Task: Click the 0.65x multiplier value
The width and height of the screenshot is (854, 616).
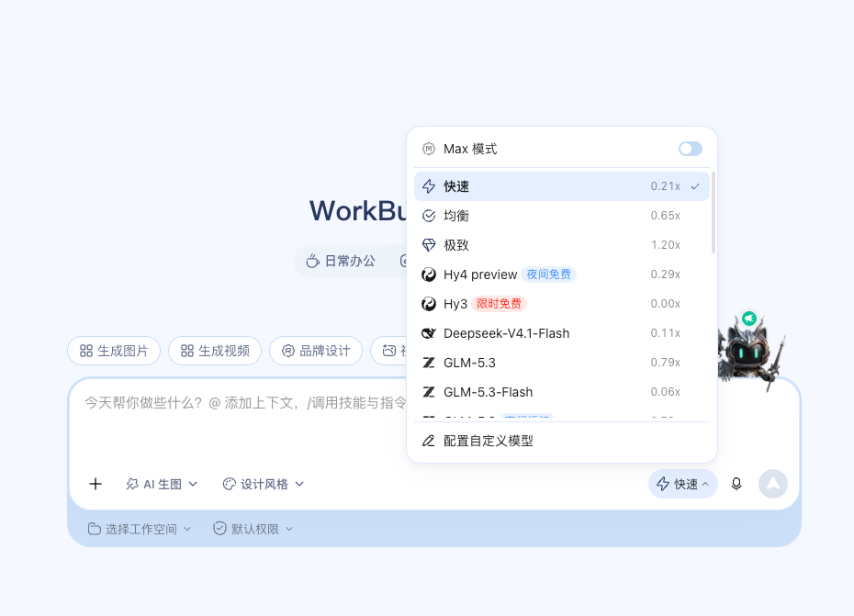Action: [x=665, y=216]
